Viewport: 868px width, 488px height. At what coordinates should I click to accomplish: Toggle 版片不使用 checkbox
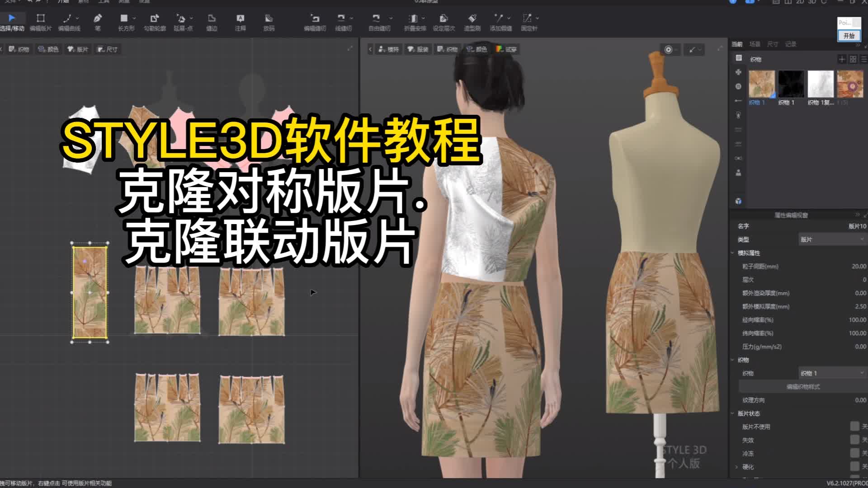tap(854, 427)
